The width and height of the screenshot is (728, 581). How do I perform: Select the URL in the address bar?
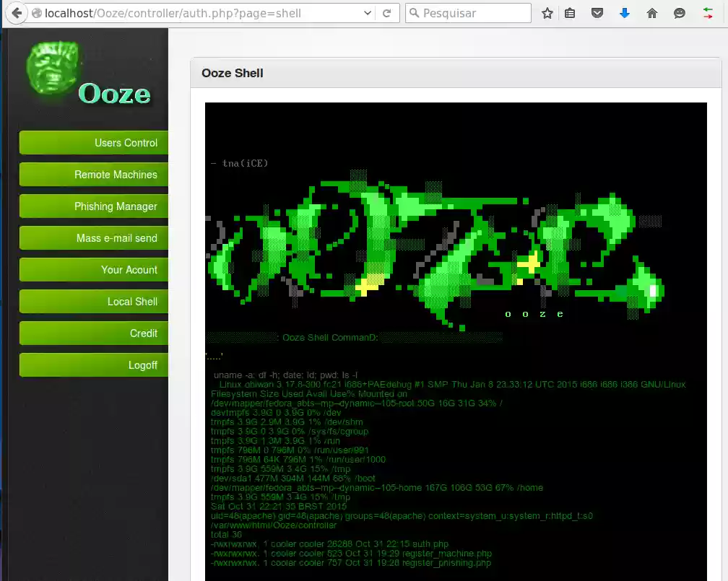tap(217, 12)
